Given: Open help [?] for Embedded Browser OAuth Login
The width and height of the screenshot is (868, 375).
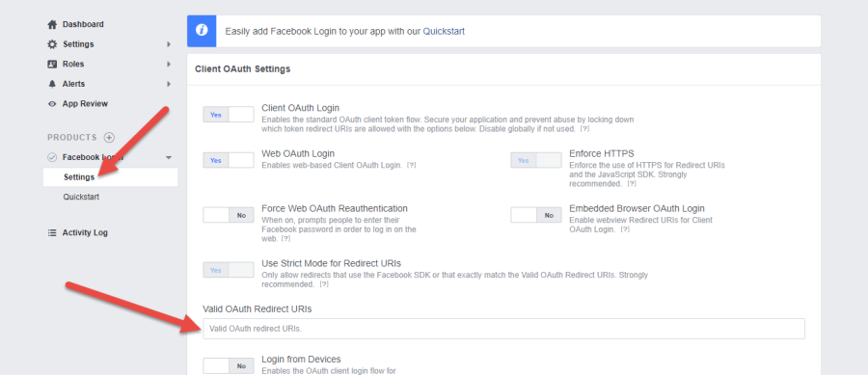Looking at the screenshot, I should tap(624, 229).
